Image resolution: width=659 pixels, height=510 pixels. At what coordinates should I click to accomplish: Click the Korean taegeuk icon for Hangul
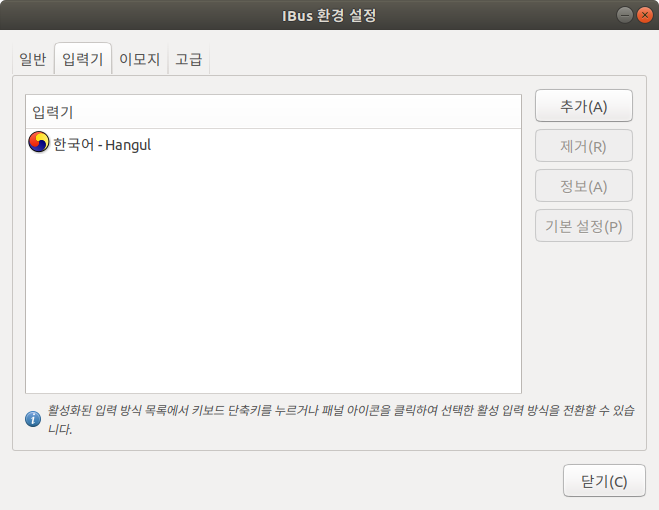tap(39, 142)
